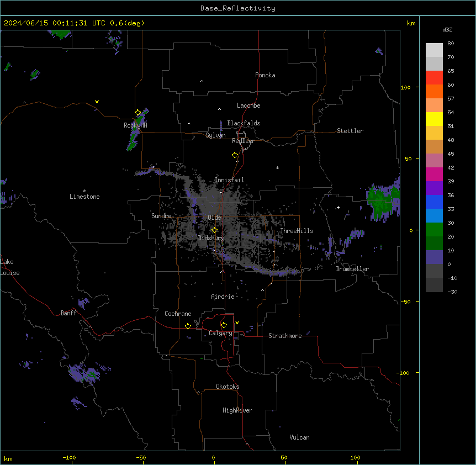Click the Sylvan label
The width and height of the screenshot is (476, 465).
coord(215,135)
